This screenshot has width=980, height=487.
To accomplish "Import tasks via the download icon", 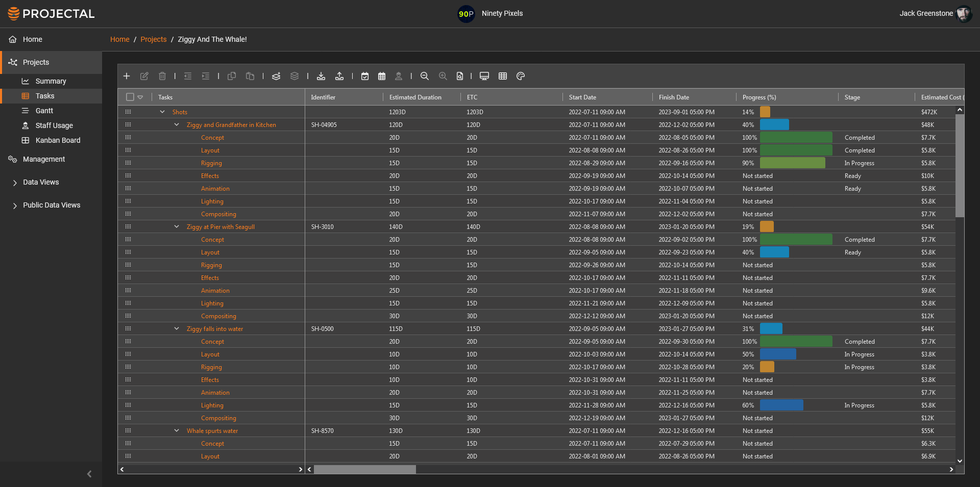I will (x=321, y=76).
